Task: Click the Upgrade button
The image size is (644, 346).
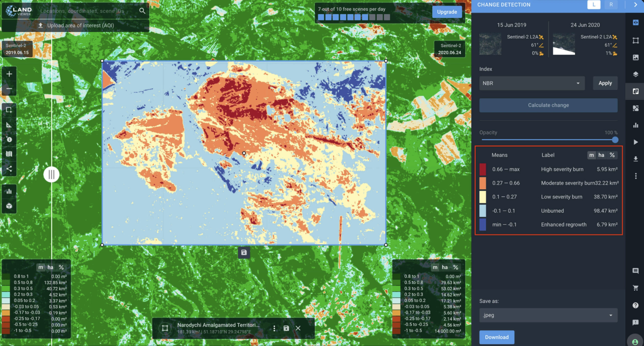Action: [x=447, y=12]
